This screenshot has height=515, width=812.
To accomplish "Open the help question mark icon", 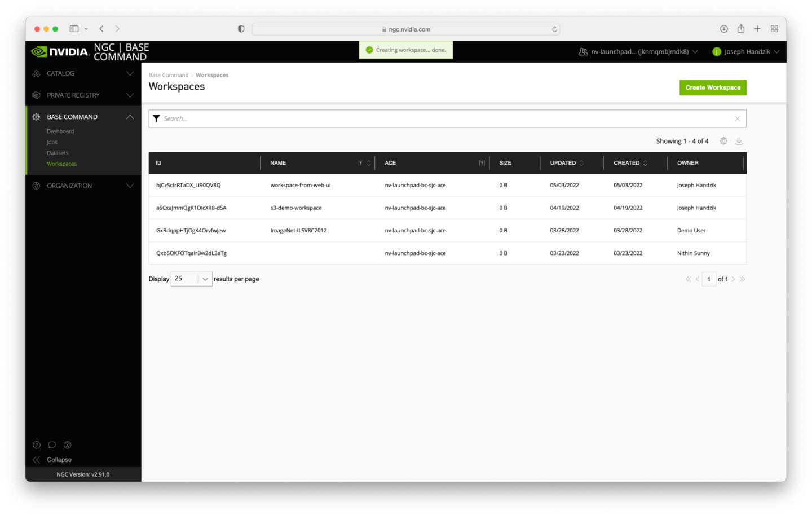I will [x=37, y=444].
